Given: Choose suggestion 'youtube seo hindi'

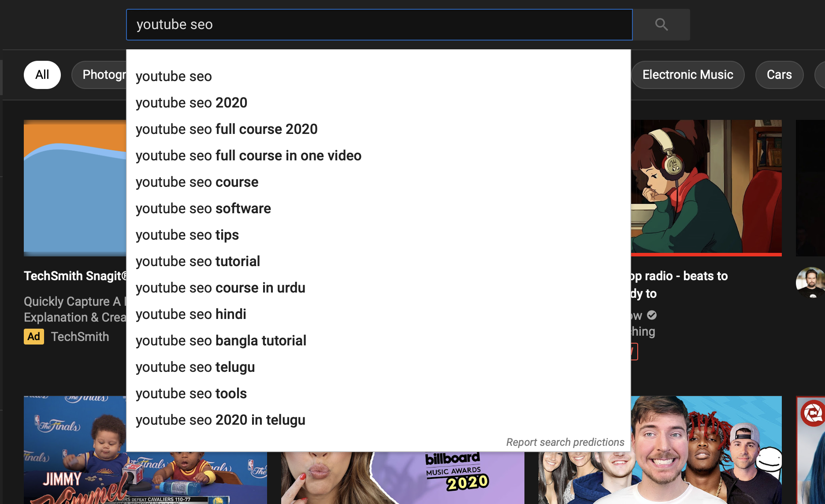Looking at the screenshot, I should pos(379,314).
